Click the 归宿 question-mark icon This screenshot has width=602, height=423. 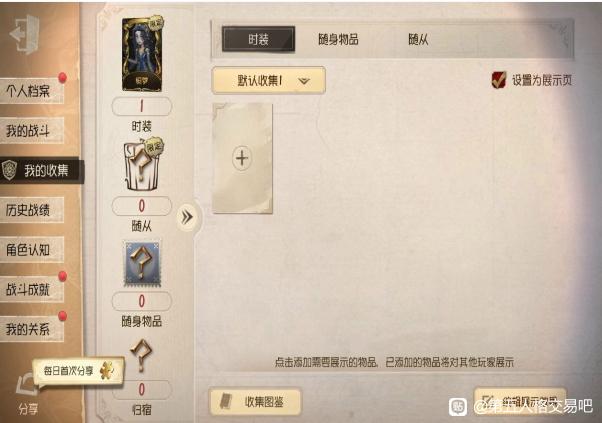tap(141, 355)
